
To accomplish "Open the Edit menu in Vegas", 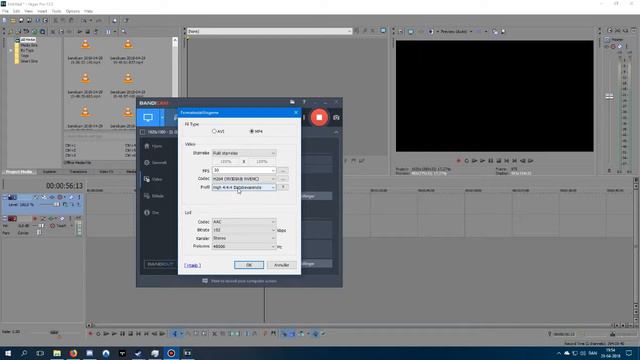I will (x=16, y=11).
